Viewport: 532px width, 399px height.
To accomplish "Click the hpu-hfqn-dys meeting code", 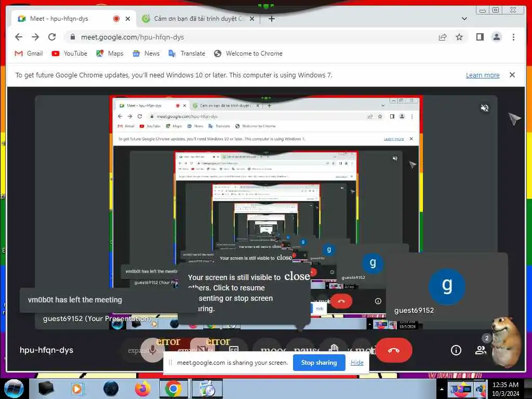I will (46, 350).
